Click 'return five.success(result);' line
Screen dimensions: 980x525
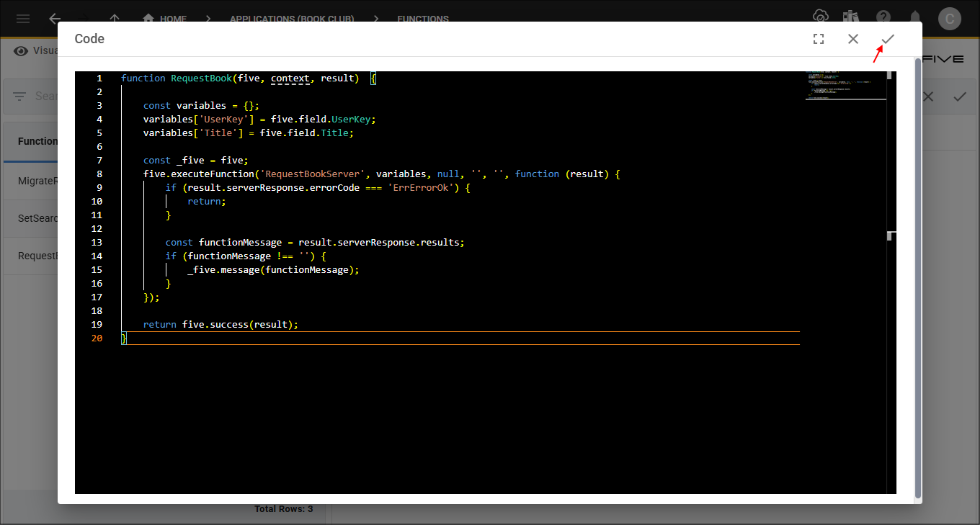(x=220, y=324)
